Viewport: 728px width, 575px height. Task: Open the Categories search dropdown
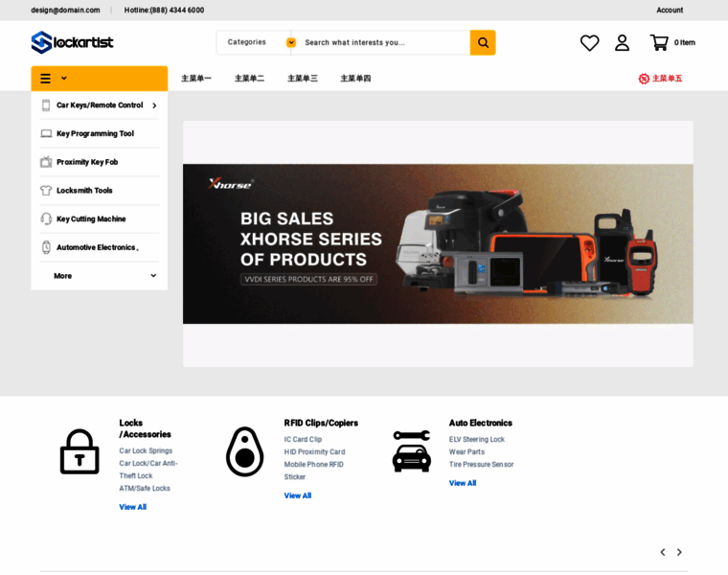(x=254, y=43)
